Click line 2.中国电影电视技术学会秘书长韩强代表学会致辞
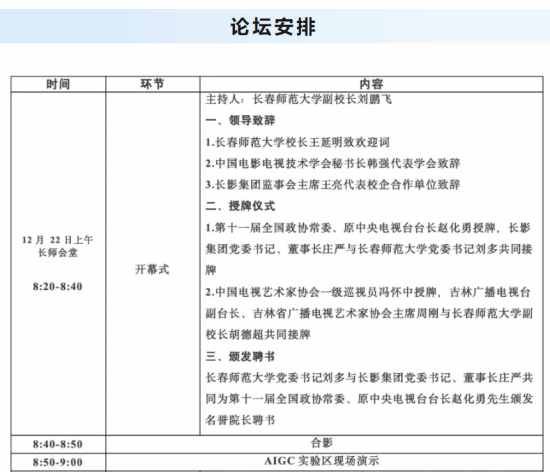Screen dimensions: 550x472 (333, 163)
